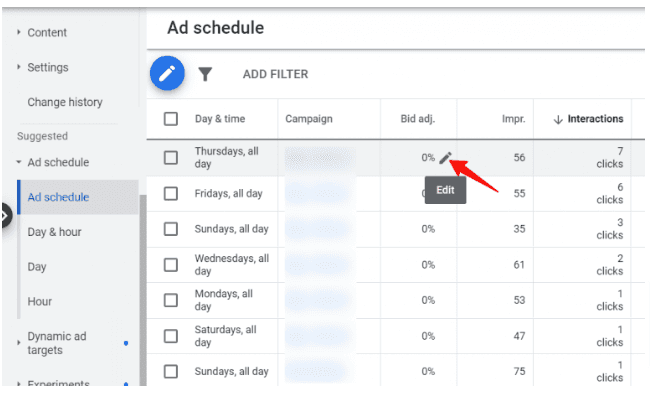Click the pencil icon beside Thursdays bid adjustment
The height and width of the screenshot is (395, 650).
pyautogui.click(x=445, y=158)
